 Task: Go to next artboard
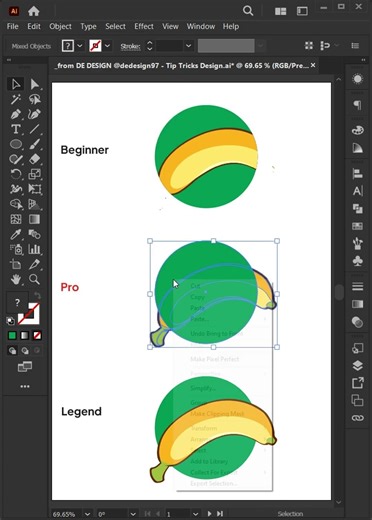click(209, 514)
